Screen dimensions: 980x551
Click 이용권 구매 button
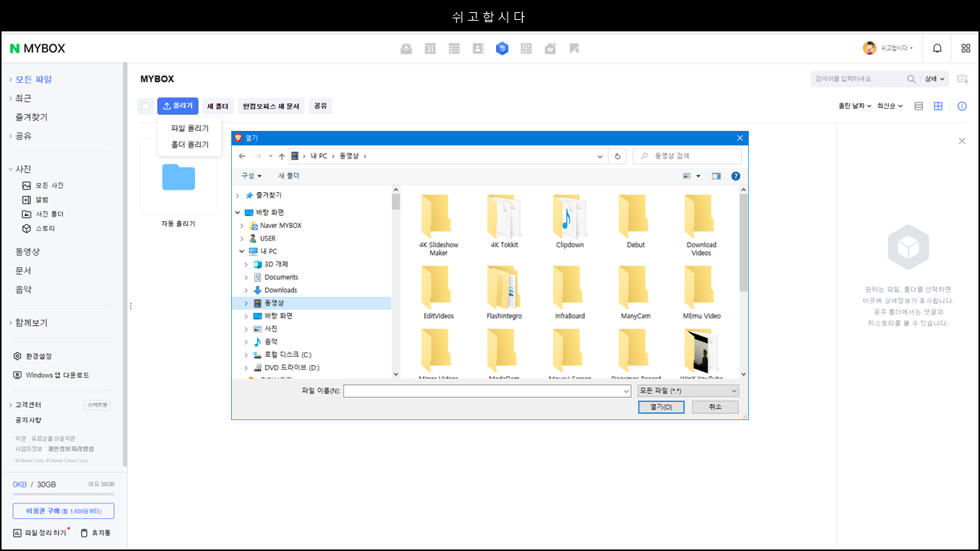click(64, 511)
